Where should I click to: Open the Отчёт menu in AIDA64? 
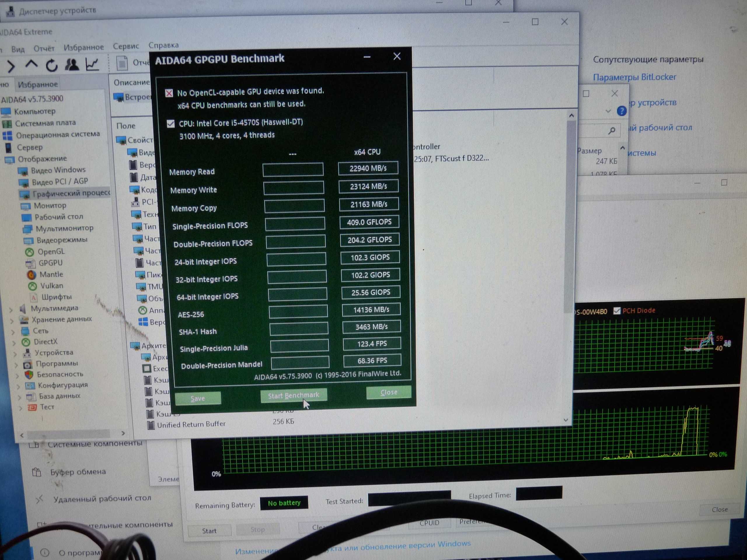pos(44,49)
